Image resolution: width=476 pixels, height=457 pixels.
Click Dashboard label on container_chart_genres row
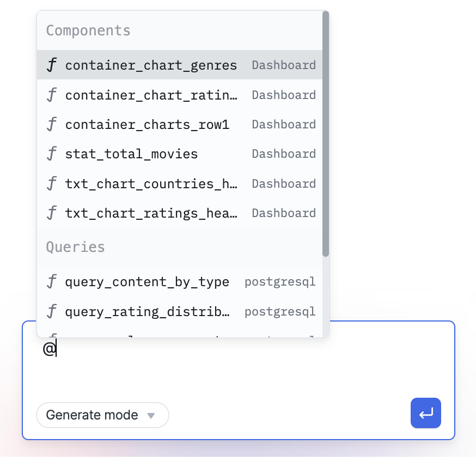point(284,65)
